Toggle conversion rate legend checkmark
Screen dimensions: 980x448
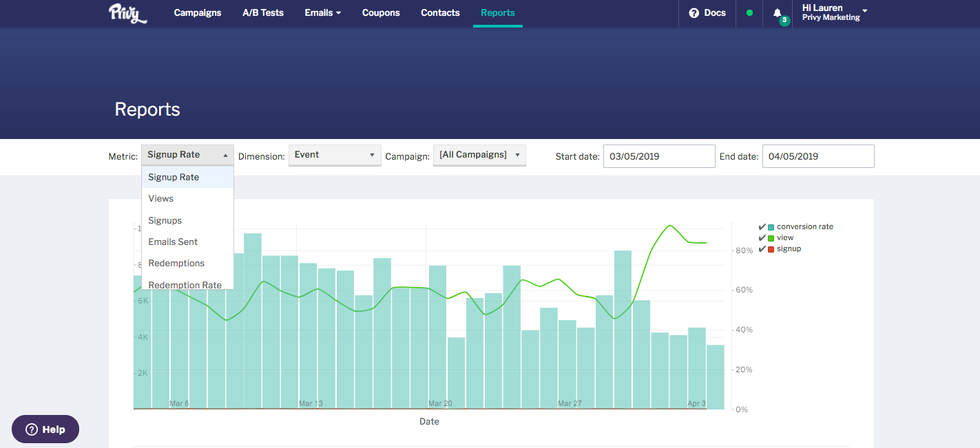click(x=762, y=226)
